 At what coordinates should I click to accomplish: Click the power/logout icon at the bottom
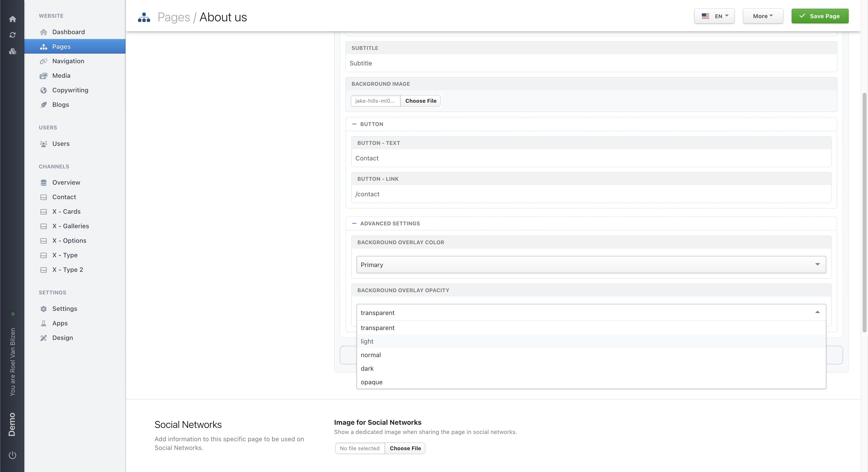[x=12, y=455]
